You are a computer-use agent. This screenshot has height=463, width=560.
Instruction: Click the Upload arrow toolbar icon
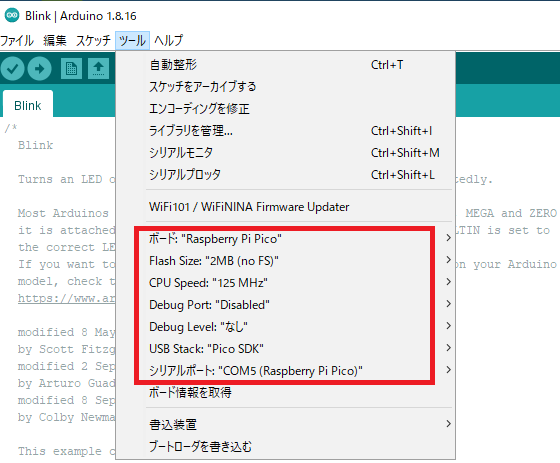(x=40, y=69)
